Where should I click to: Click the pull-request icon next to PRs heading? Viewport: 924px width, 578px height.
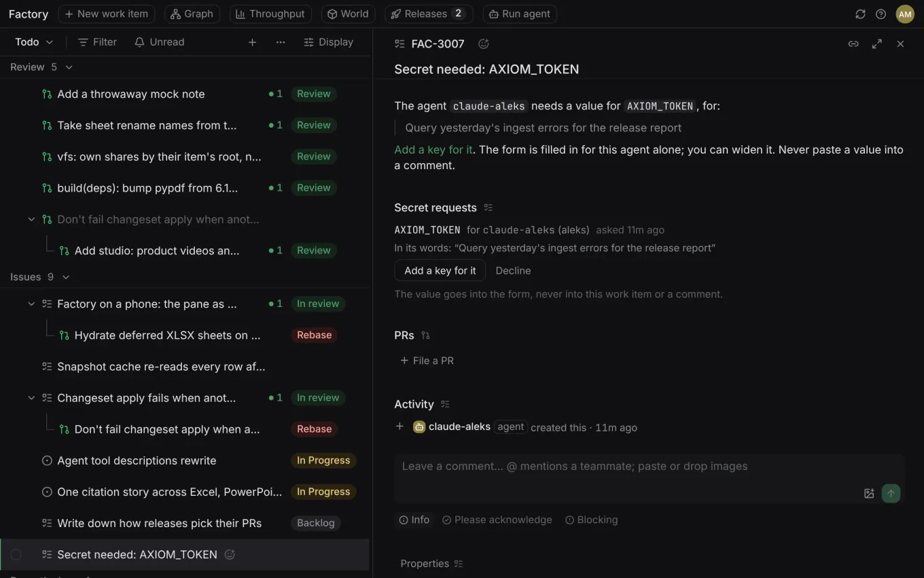425,336
